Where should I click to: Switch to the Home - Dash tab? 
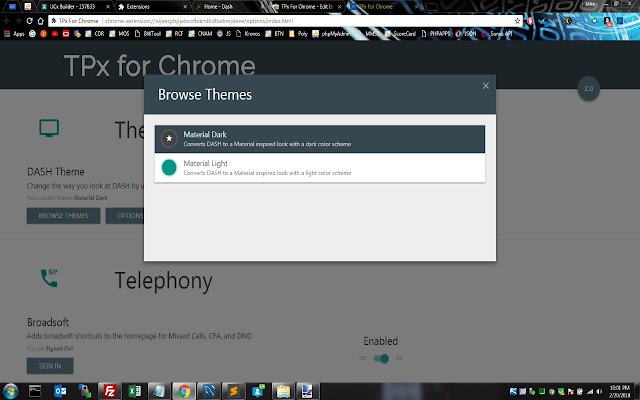click(x=229, y=7)
